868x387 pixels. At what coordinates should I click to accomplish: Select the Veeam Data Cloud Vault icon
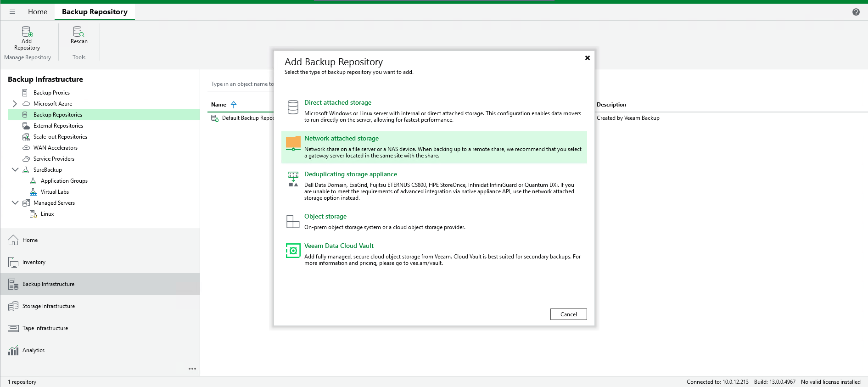click(x=293, y=251)
